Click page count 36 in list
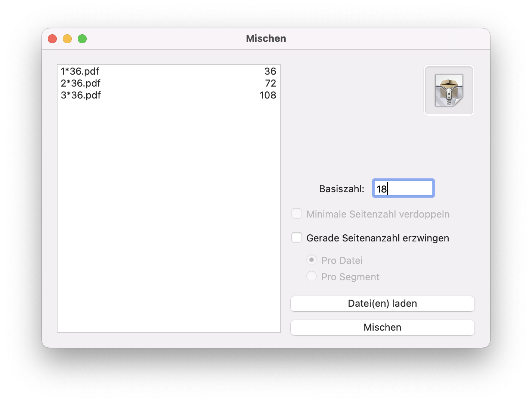This screenshot has width=532, height=403. (270, 71)
